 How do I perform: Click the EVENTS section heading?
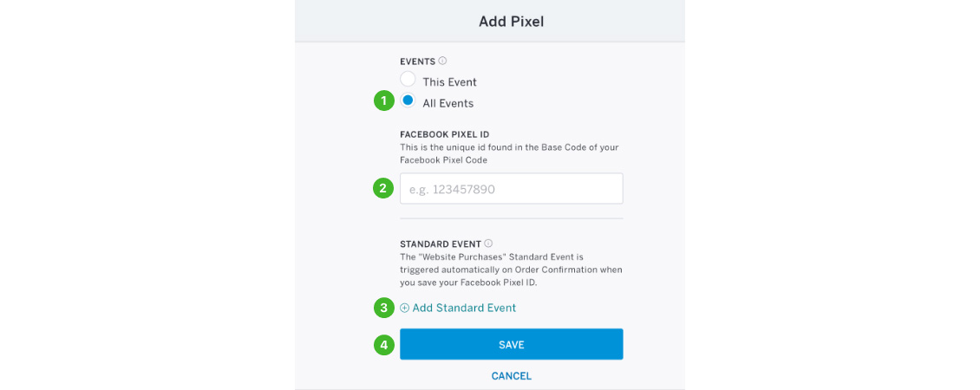point(417,62)
